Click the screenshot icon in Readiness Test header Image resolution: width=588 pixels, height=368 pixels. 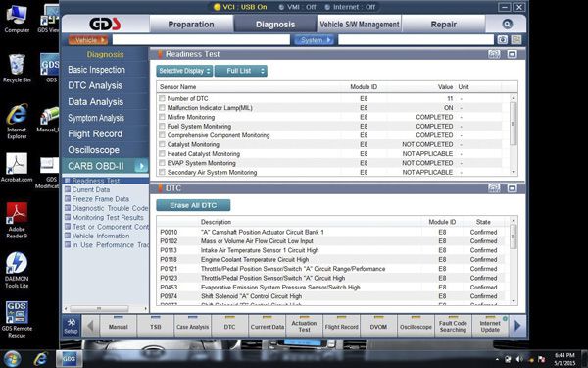point(494,54)
